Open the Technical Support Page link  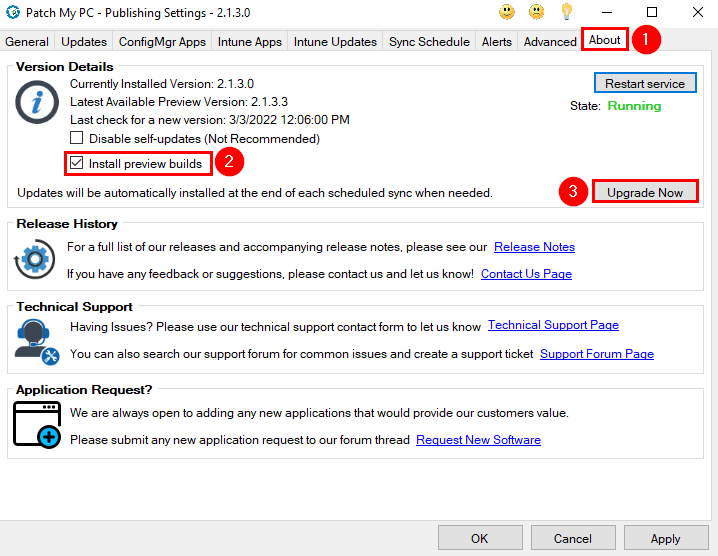[x=553, y=325]
